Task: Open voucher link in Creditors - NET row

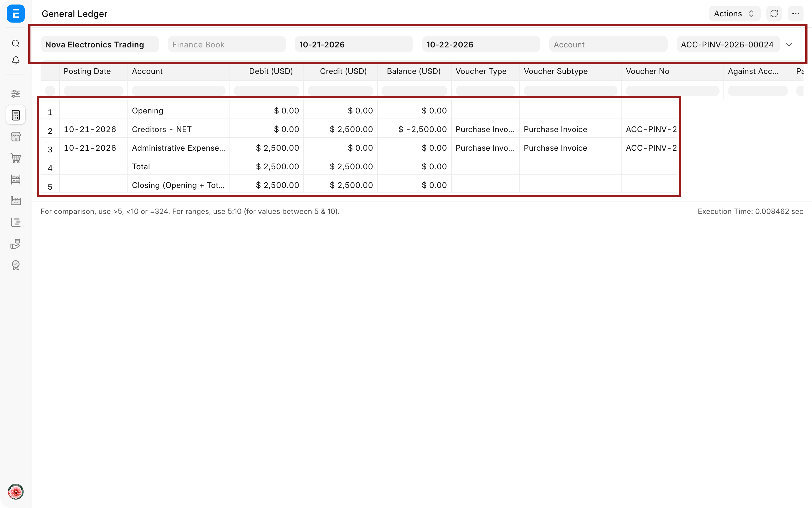Action: [x=651, y=129]
